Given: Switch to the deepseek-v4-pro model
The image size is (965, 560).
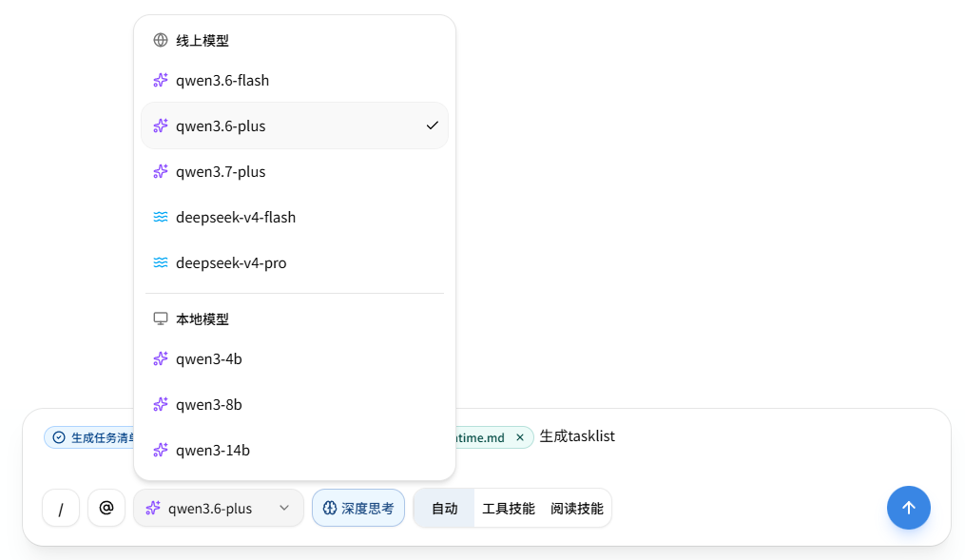Looking at the screenshot, I should [x=294, y=262].
